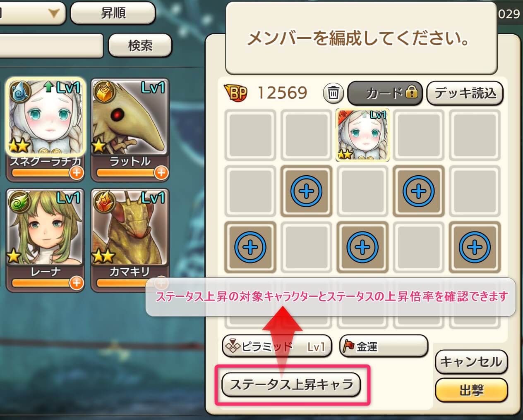523x420 pixels.
Task: Start the battle with 出撃 button
Action: tap(471, 390)
